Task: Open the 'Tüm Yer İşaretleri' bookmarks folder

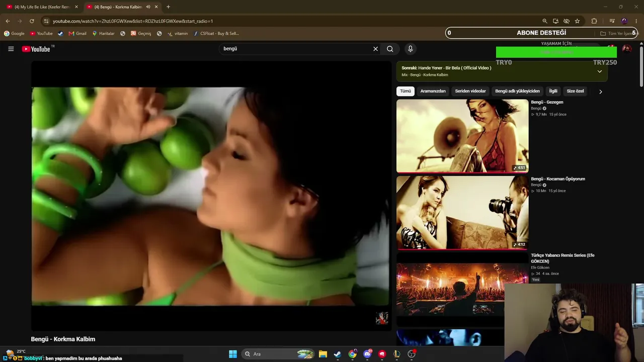Action: (618, 34)
